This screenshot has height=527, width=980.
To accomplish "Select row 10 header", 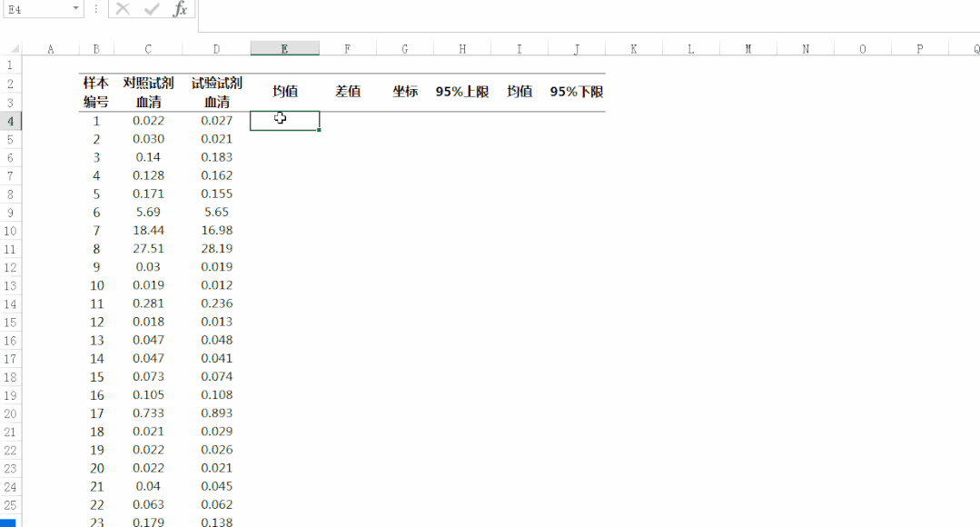I will point(10,231).
